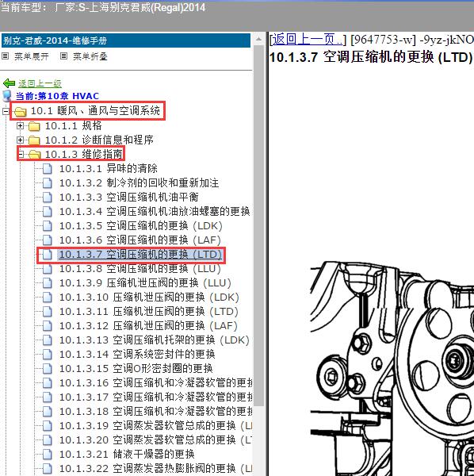Open 10.1.3.7 空调压缩机的更换 (LTD)
Screen dimensions: 474x476
coord(141,255)
